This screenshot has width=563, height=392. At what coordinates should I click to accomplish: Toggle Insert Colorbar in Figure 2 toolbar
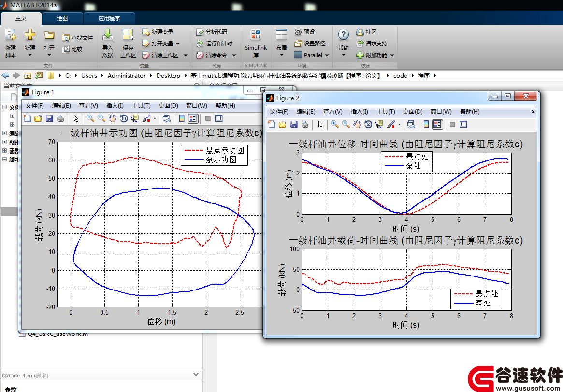tap(426, 124)
